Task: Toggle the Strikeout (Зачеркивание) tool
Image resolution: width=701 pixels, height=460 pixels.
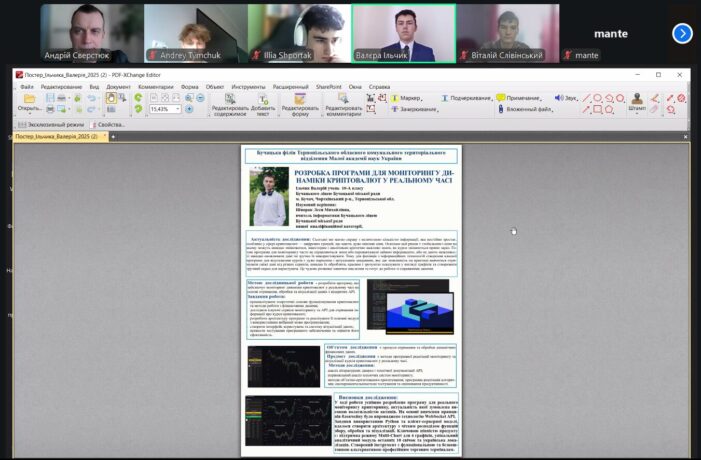Action: point(417,109)
